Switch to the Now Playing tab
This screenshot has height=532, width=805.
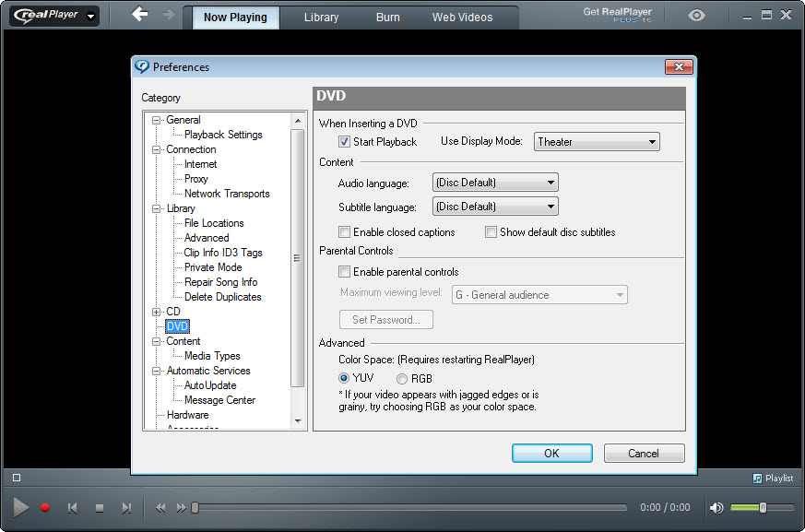click(235, 18)
